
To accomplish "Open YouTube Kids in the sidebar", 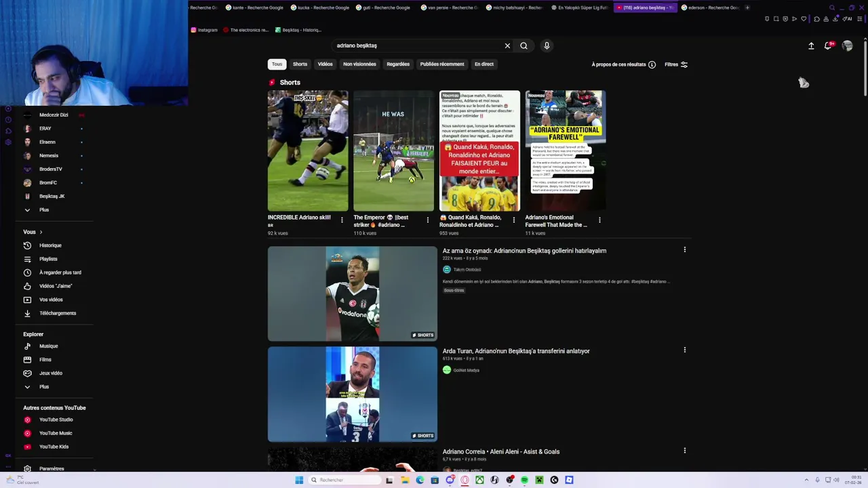I will click(54, 447).
